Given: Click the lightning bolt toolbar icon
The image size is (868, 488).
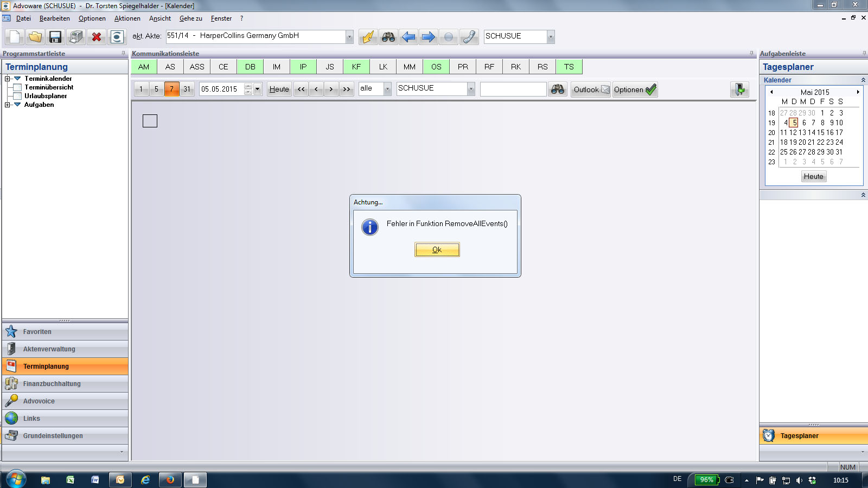Looking at the screenshot, I should tap(368, 37).
